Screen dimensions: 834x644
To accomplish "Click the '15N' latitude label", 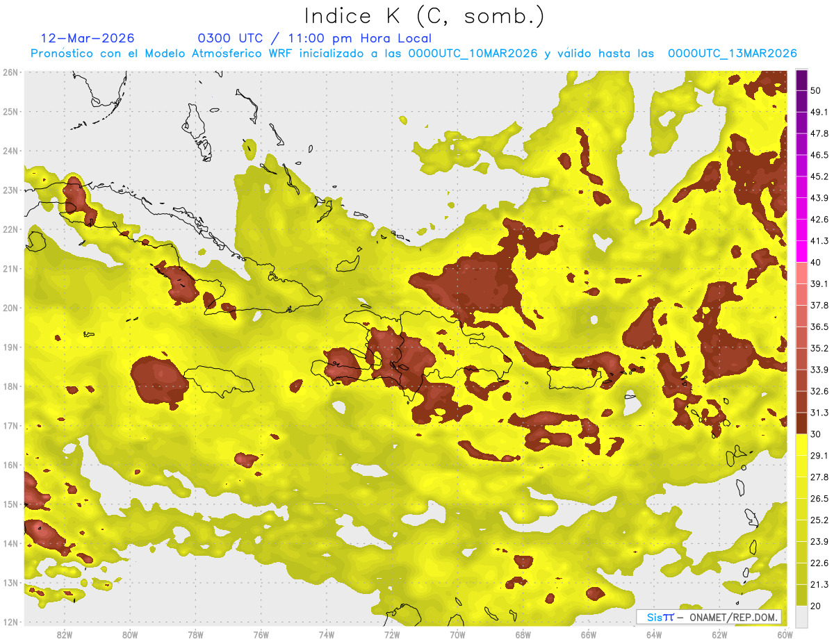I will 10,504.
